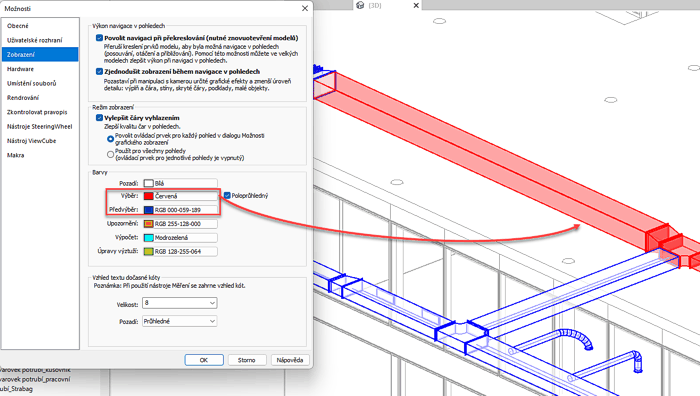Select radio Povolit ovládací prvek pro každý pohled
This screenshot has width=700, height=396.
[x=110, y=139]
